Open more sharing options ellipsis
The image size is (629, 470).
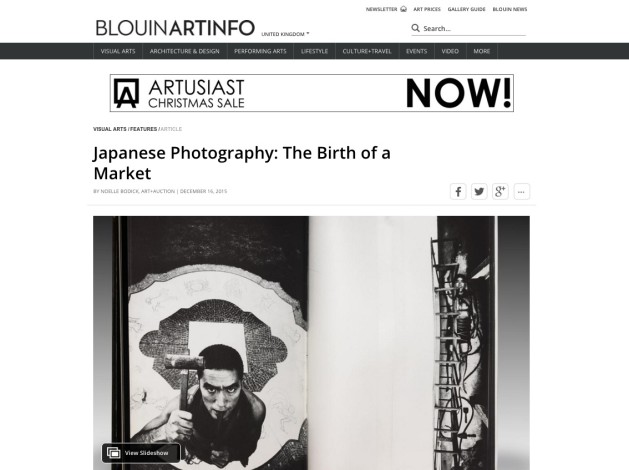pos(521,192)
